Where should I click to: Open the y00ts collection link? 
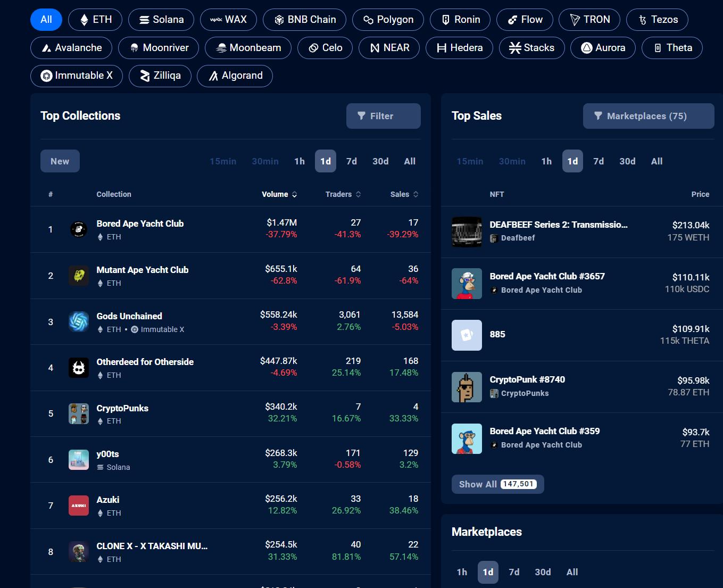click(x=107, y=454)
